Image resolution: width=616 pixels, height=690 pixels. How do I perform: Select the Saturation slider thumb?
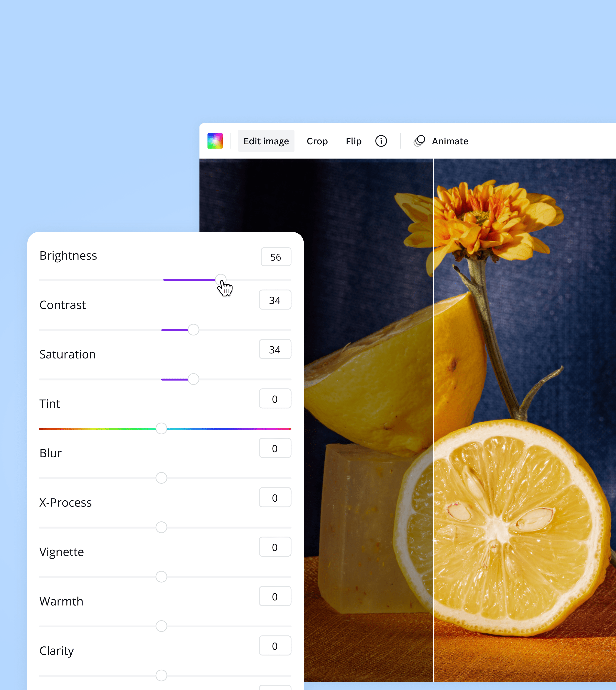tap(193, 379)
